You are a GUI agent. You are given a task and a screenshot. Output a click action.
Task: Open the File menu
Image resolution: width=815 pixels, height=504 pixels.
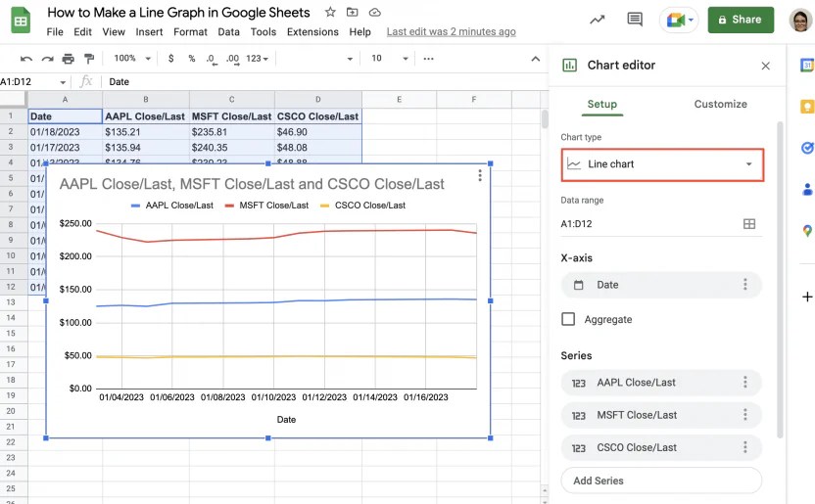point(55,32)
